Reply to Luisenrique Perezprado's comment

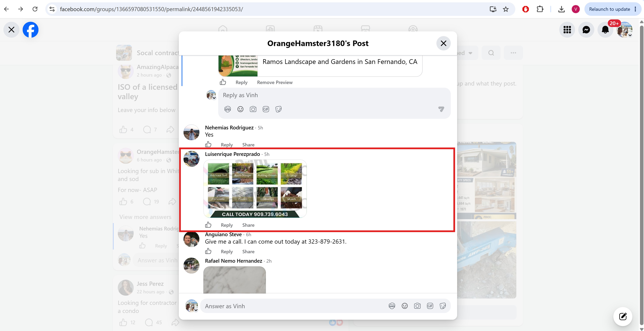(x=227, y=225)
